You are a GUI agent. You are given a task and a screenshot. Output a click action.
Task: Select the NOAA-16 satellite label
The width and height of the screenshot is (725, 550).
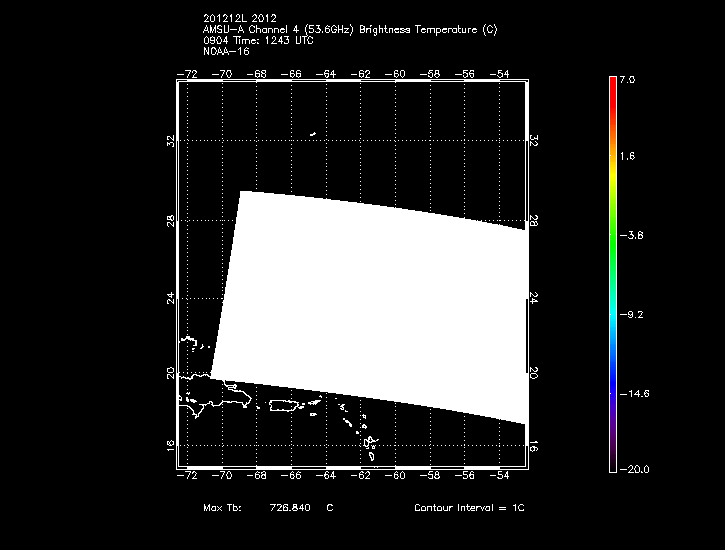coord(226,50)
